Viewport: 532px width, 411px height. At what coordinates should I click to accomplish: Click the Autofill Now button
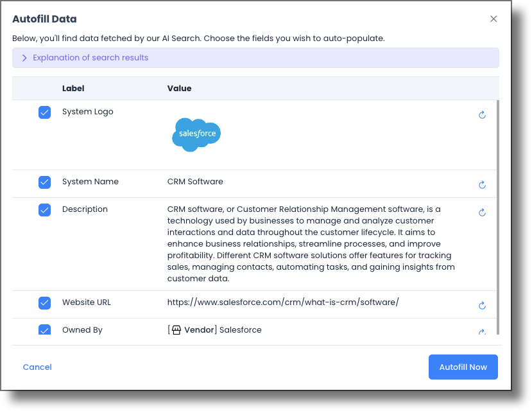[463, 367]
